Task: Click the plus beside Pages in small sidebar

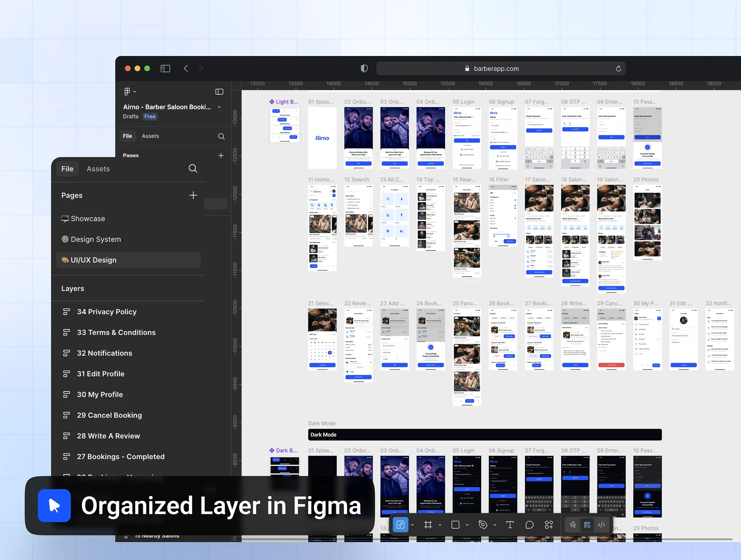Action: pos(221,155)
